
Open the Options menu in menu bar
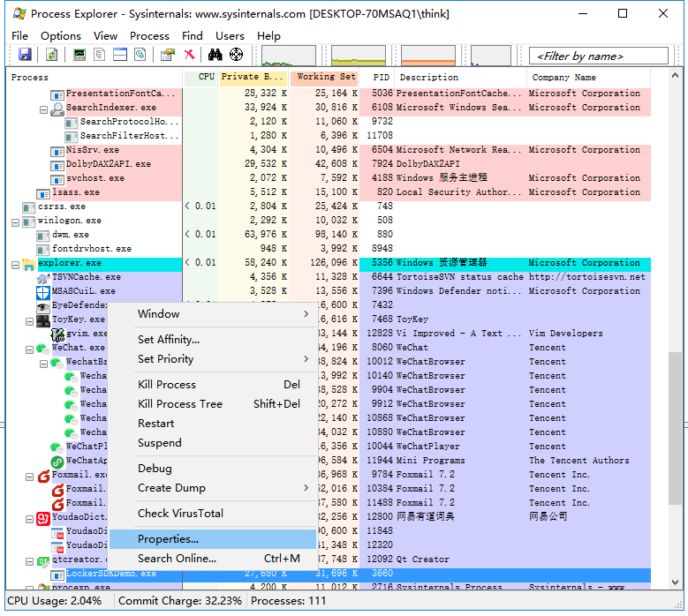coord(61,36)
